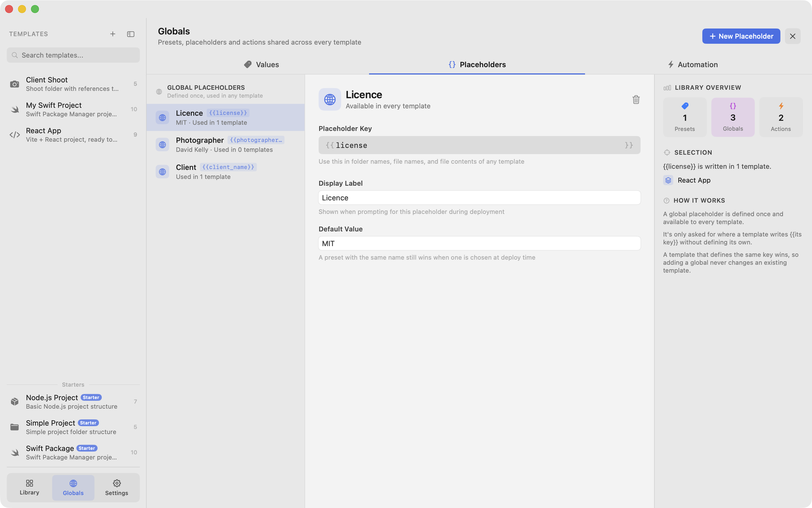Select the Client placeholder row
The image size is (812, 508).
click(226, 172)
